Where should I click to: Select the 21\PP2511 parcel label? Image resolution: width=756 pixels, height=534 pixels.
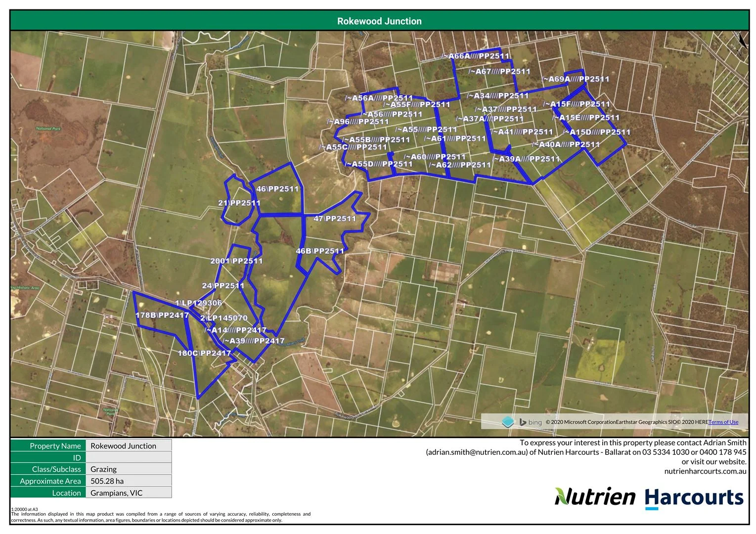point(239,203)
